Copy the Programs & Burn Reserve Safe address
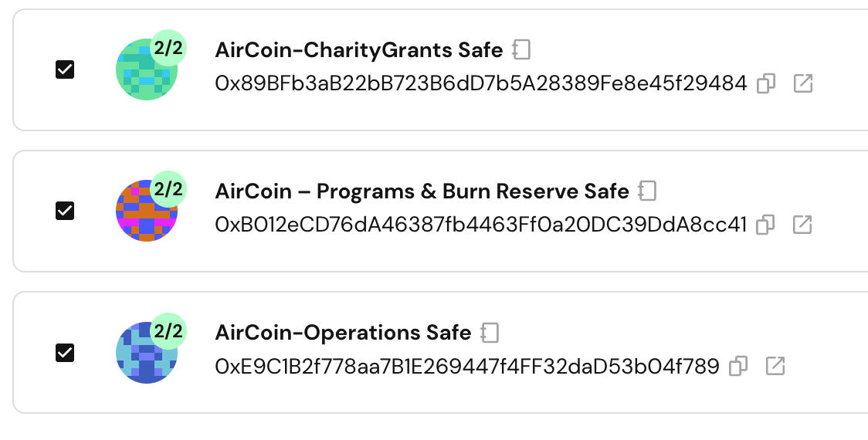868x440 pixels. (x=765, y=225)
